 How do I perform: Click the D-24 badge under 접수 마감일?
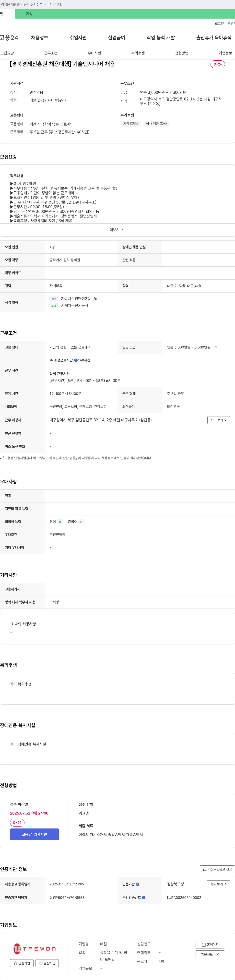coord(17,823)
